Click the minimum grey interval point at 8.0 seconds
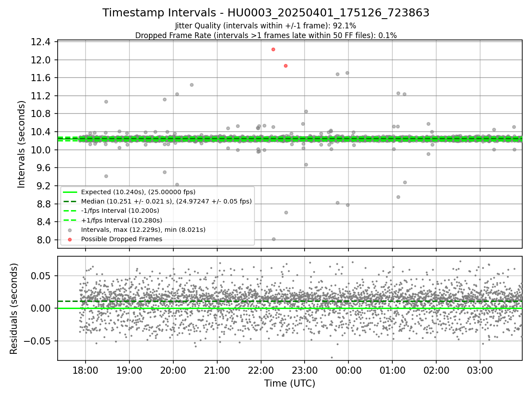Viewport: 532px width, 399px height. click(x=274, y=239)
